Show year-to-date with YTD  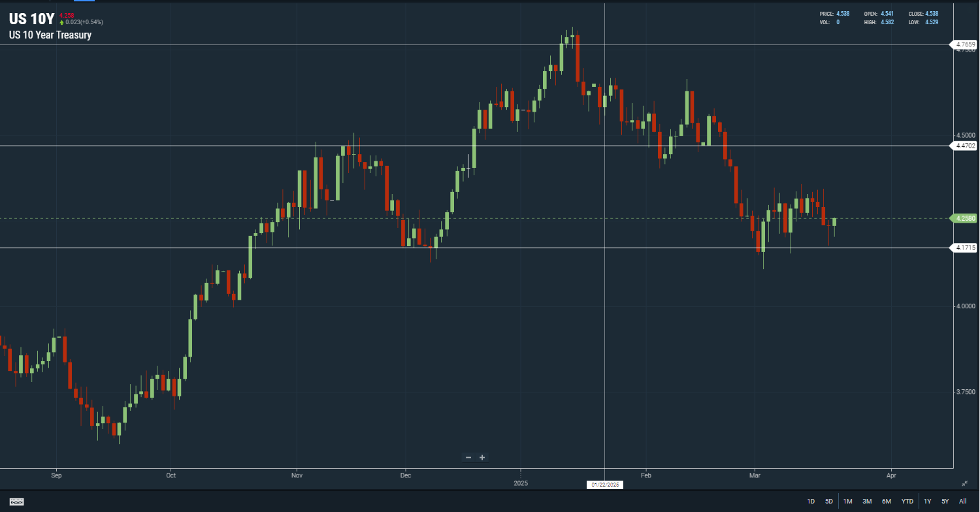(x=907, y=502)
